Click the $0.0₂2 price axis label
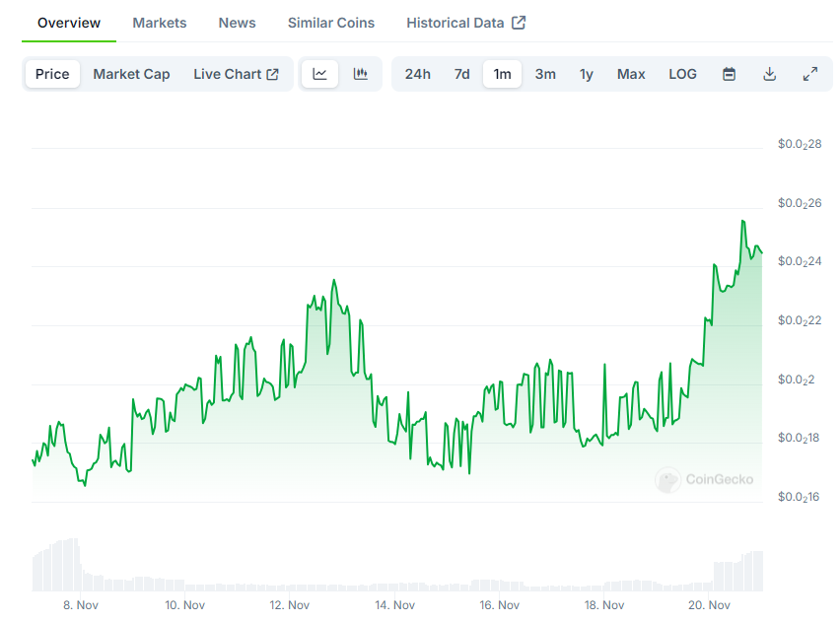The image size is (840, 622). point(796,380)
